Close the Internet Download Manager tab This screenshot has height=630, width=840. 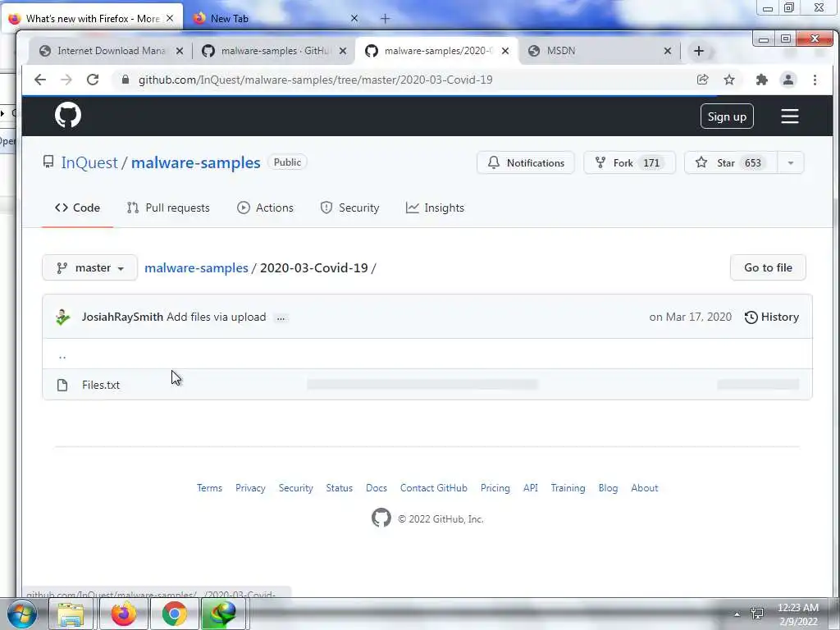point(180,51)
